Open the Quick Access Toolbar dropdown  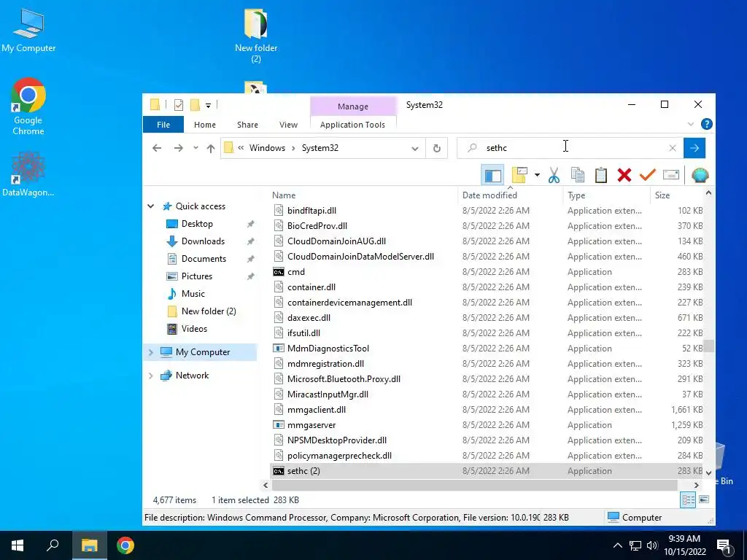[208, 105]
